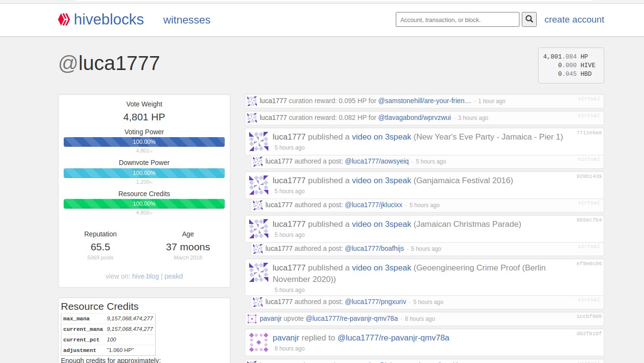Open transaction 1ccbf9d6
Screen dimensions: 644x363
click(x=589, y=316)
